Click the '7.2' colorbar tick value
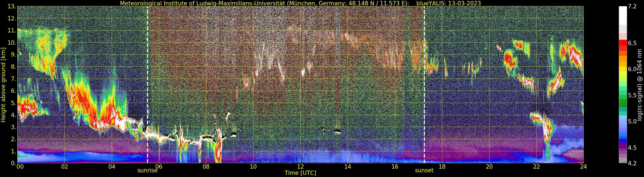Image resolution: width=644 pixels, height=177 pixels. pyautogui.click(x=632, y=6)
